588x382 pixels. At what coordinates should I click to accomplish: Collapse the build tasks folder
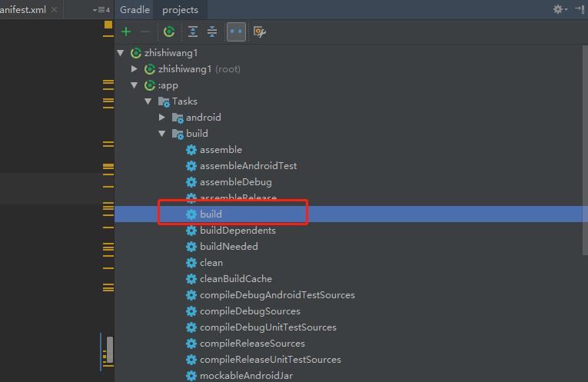162,134
